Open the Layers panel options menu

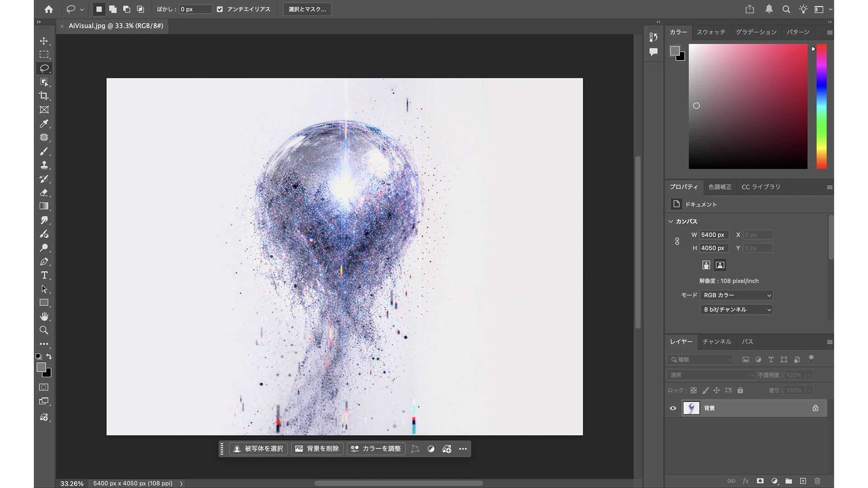830,342
